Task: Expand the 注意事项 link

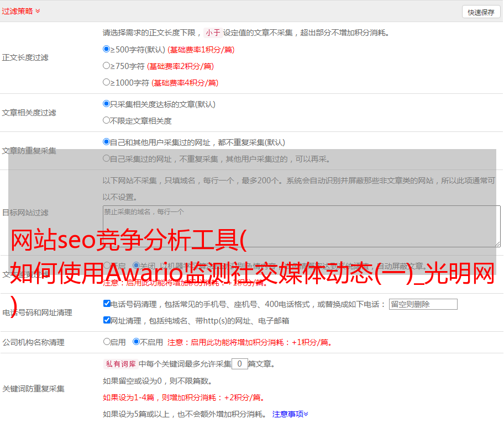Action: tap(290, 415)
